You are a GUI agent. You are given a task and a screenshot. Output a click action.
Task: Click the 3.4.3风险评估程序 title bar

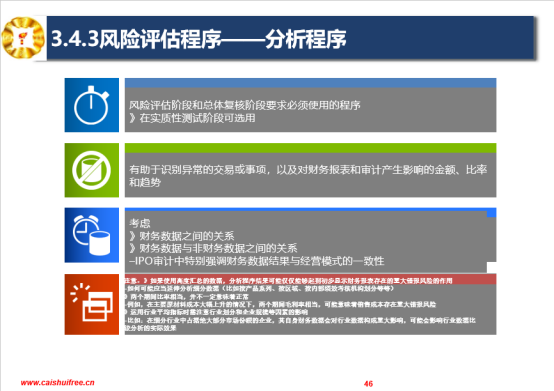point(290,38)
